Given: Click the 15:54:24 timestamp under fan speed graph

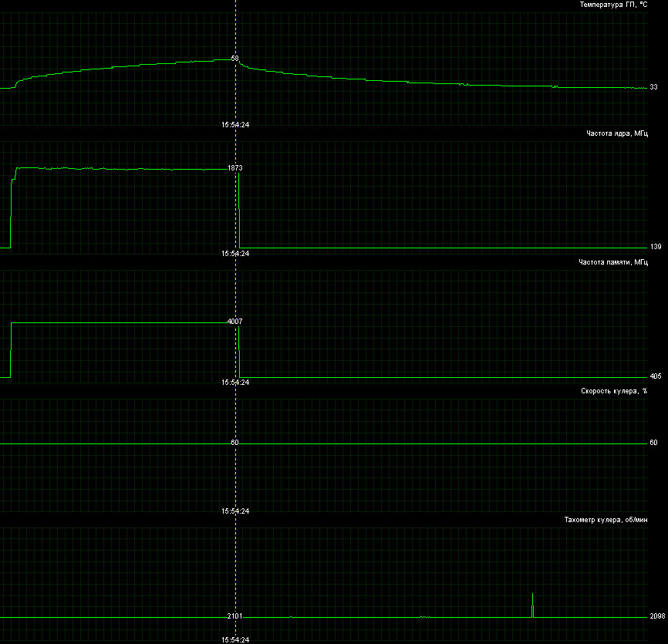Looking at the screenshot, I should click(235, 511).
